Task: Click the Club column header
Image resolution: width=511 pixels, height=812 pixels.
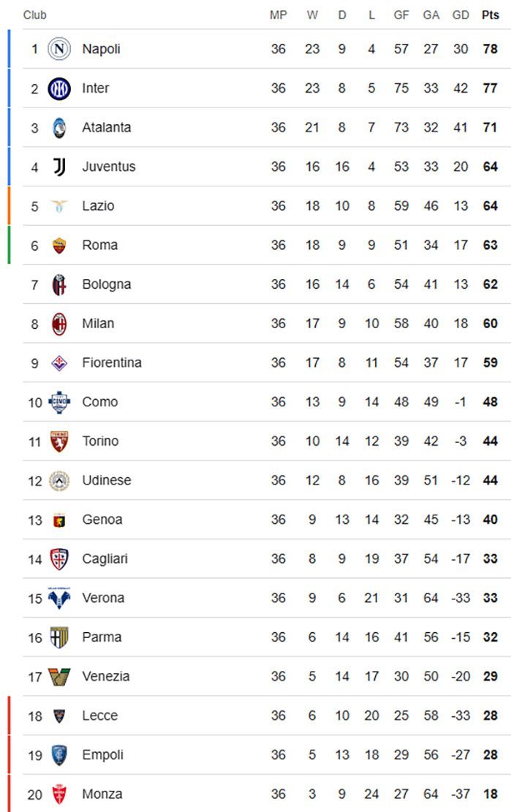Action: pyautogui.click(x=35, y=15)
